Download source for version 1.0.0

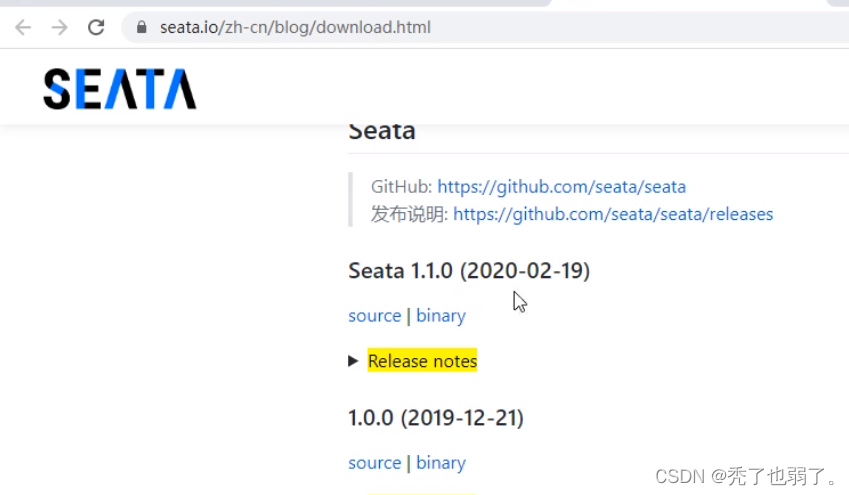tap(375, 463)
